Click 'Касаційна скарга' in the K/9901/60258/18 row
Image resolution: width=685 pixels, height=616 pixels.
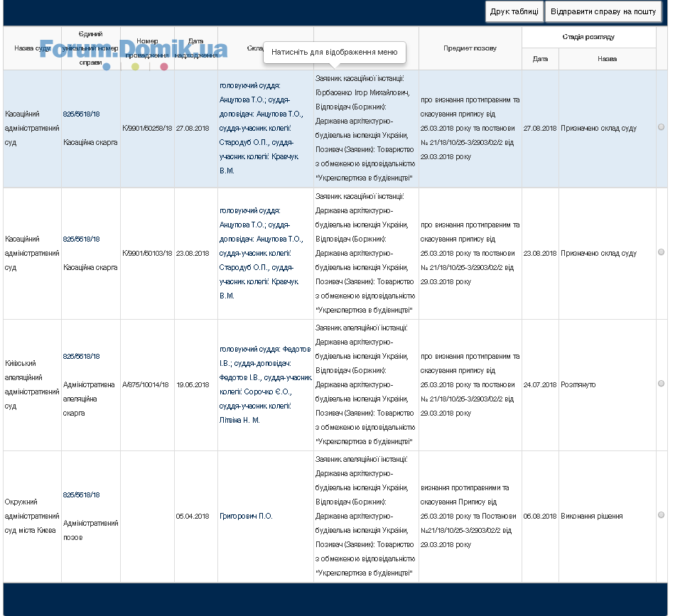(90, 142)
